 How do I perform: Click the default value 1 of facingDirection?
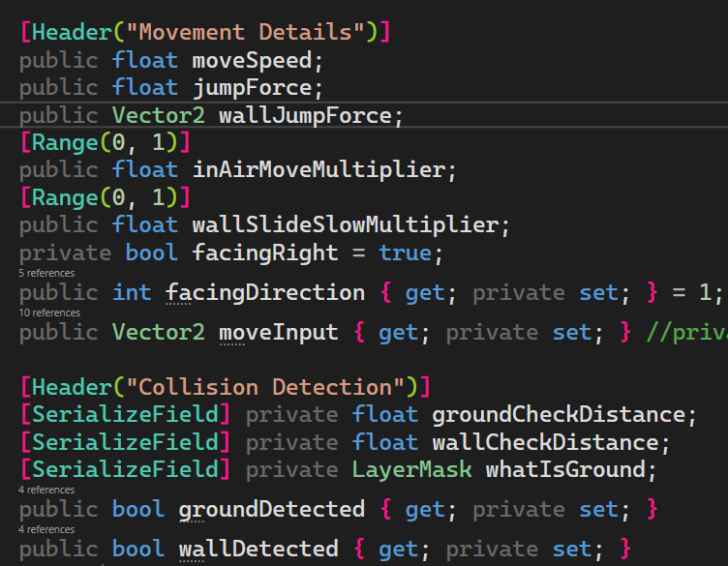[x=705, y=293]
